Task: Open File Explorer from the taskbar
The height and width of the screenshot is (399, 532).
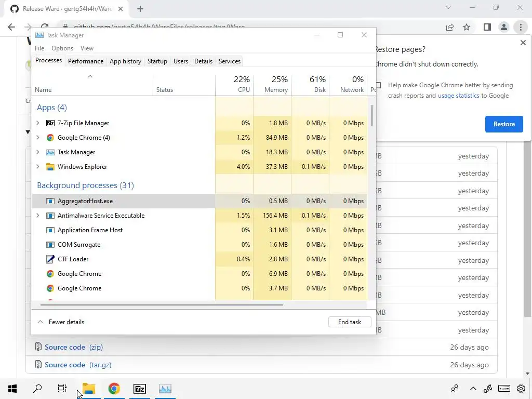Action: tap(89, 389)
